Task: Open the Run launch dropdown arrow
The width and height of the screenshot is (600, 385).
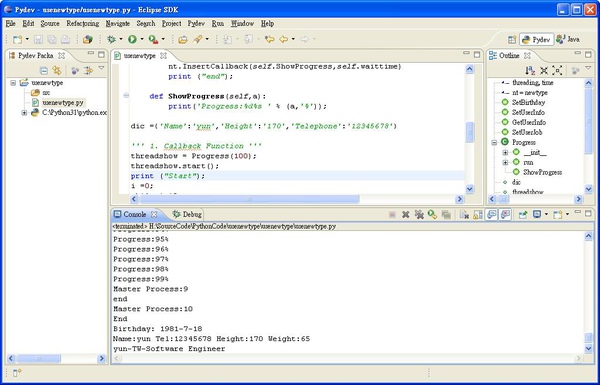Action: pyautogui.click(x=142, y=39)
